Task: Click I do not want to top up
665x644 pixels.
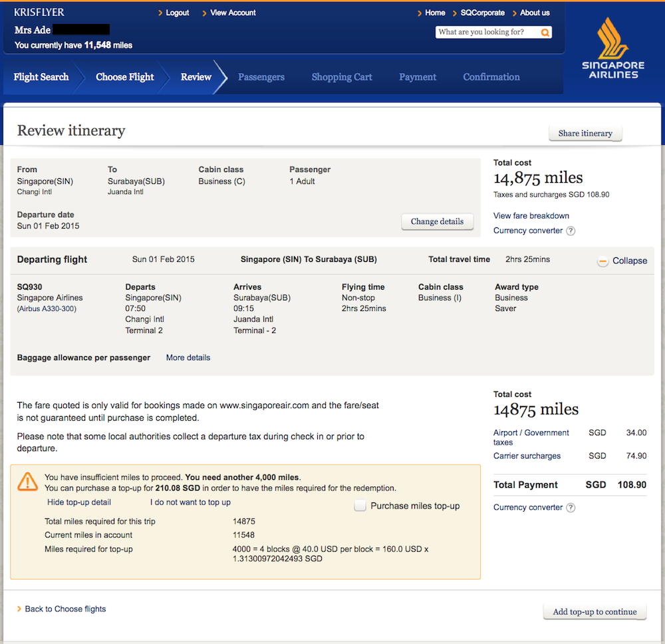Action: 190,502
